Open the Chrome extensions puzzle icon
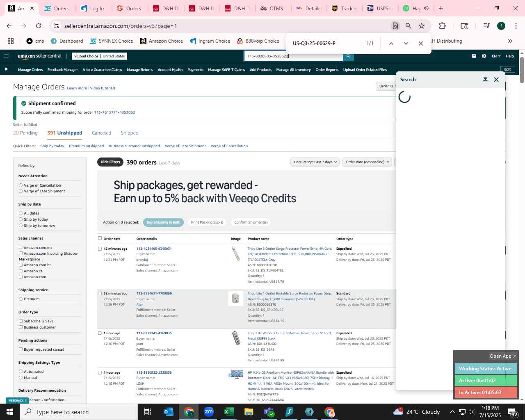 tap(442, 26)
